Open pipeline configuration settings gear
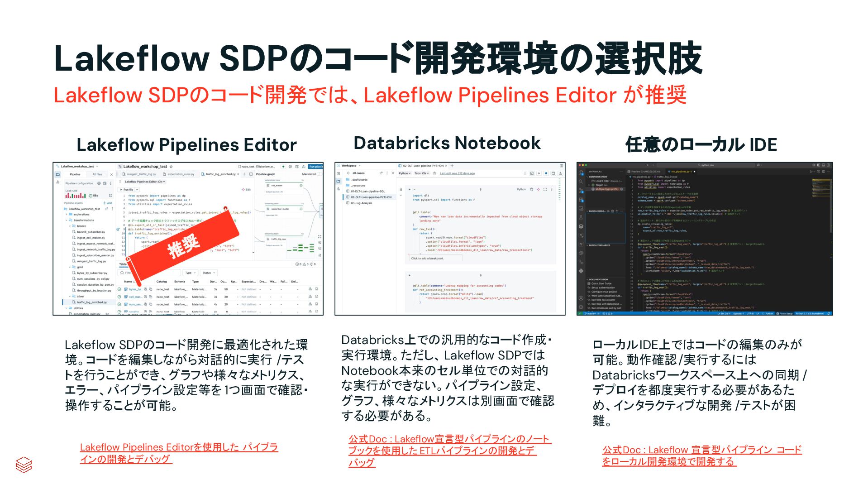This screenshot has height=489, width=868. pos(99,183)
